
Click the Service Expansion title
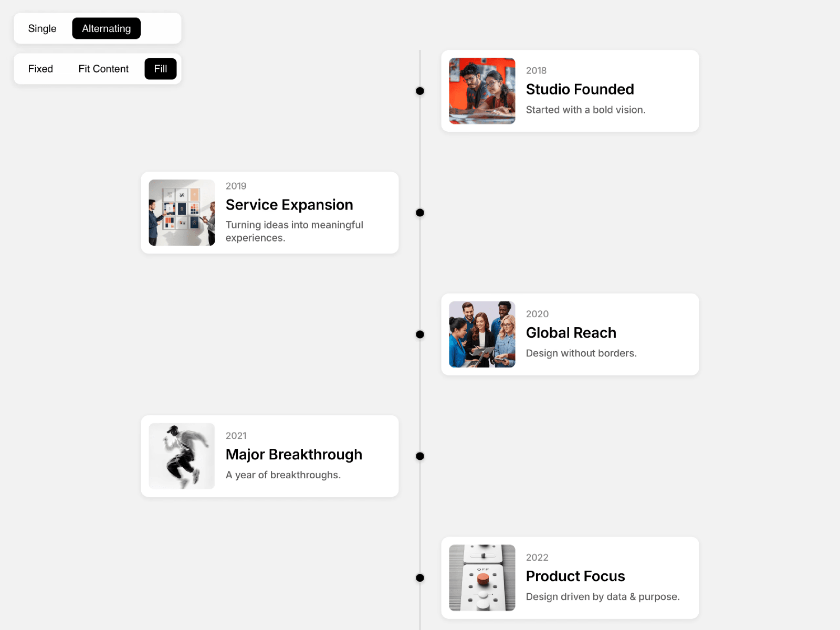tap(289, 205)
